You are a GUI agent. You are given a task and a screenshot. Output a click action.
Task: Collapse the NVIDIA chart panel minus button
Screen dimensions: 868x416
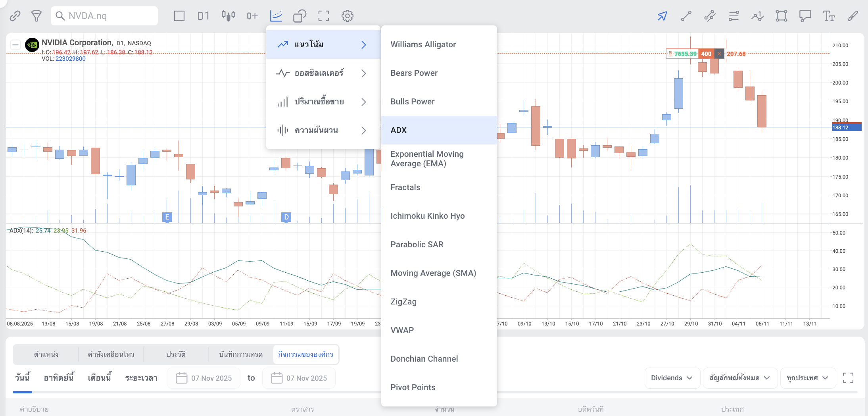click(x=15, y=44)
